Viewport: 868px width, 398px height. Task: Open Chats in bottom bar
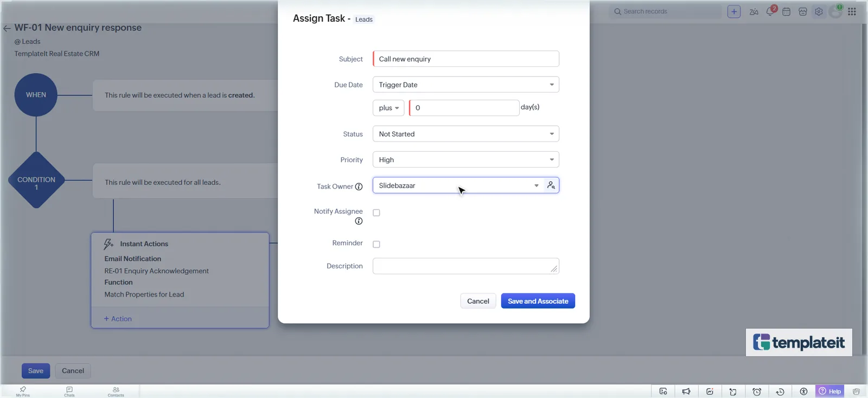[x=69, y=391]
